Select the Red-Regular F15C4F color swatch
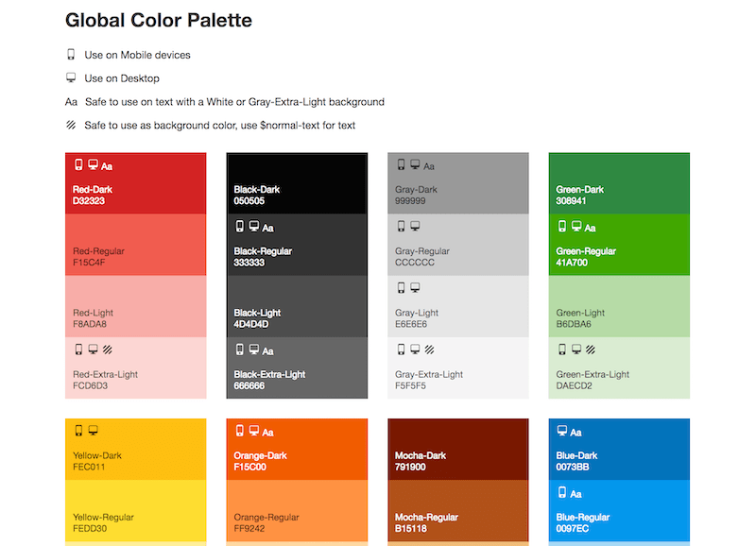The image size is (756, 546). tap(135, 247)
